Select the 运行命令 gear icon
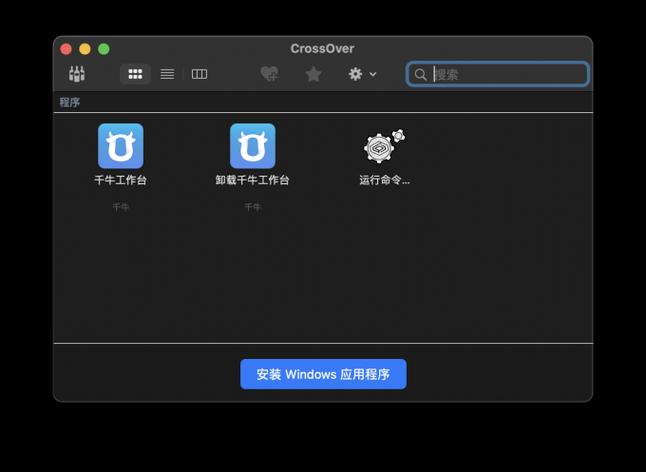The height and width of the screenshot is (472, 646). point(384,146)
